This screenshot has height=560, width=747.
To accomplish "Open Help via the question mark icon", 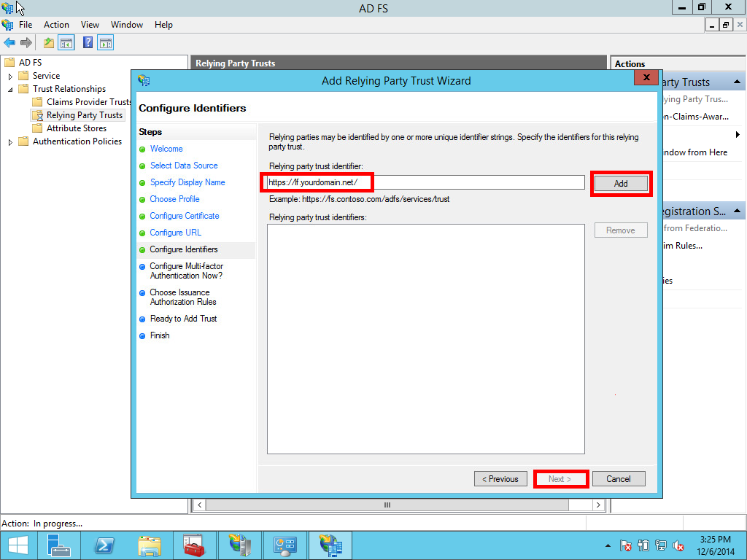I will [x=86, y=42].
